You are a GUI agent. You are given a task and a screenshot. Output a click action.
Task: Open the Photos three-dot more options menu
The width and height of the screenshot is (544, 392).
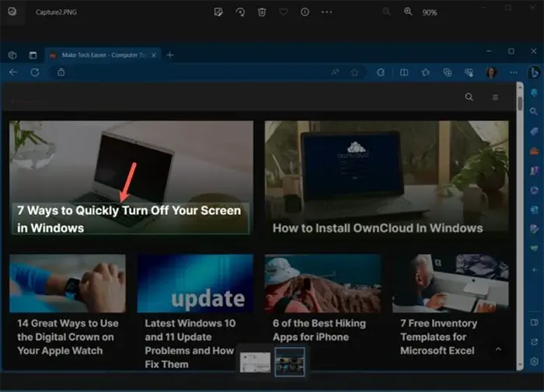pos(327,12)
